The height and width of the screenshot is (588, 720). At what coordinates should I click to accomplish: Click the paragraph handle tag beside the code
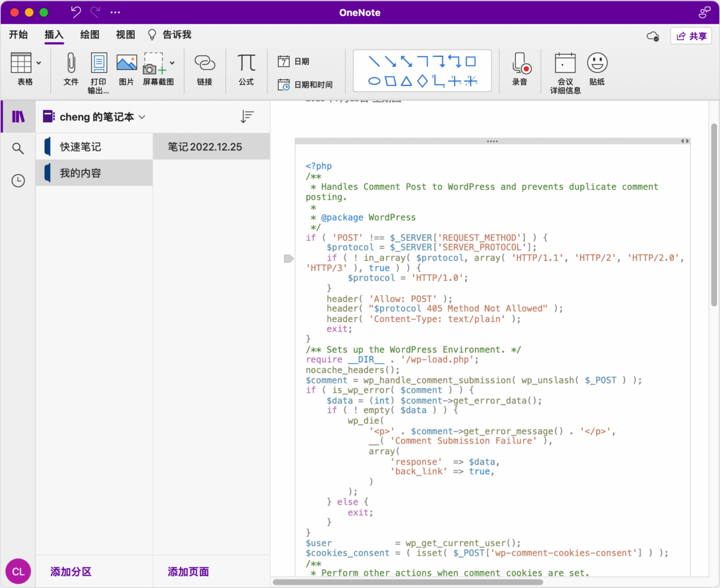tap(289, 259)
